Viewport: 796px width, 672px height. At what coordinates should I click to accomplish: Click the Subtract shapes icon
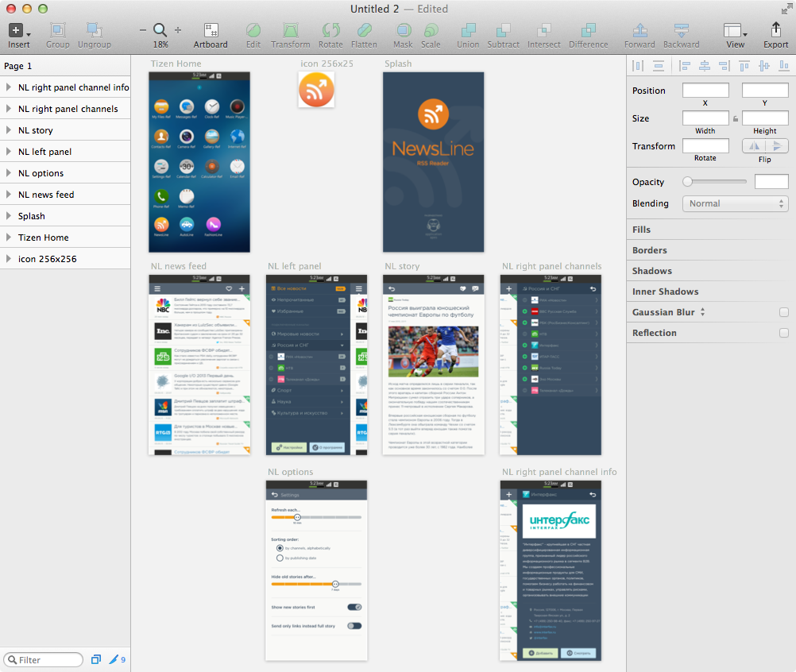[x=503, y=32]
